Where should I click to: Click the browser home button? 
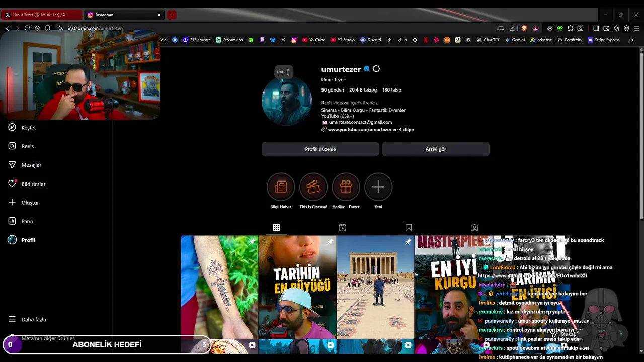pos(38,28)
